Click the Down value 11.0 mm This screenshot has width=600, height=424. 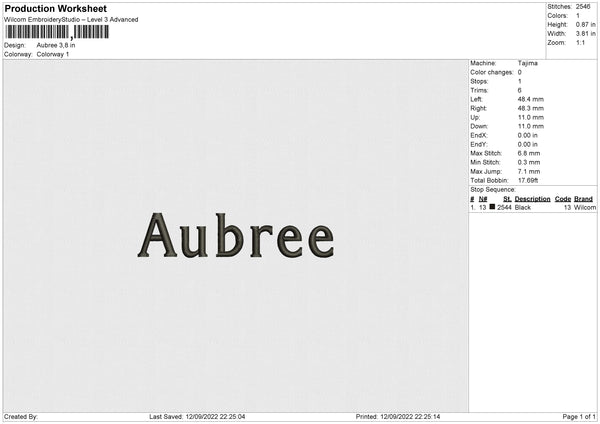(531, 126)
